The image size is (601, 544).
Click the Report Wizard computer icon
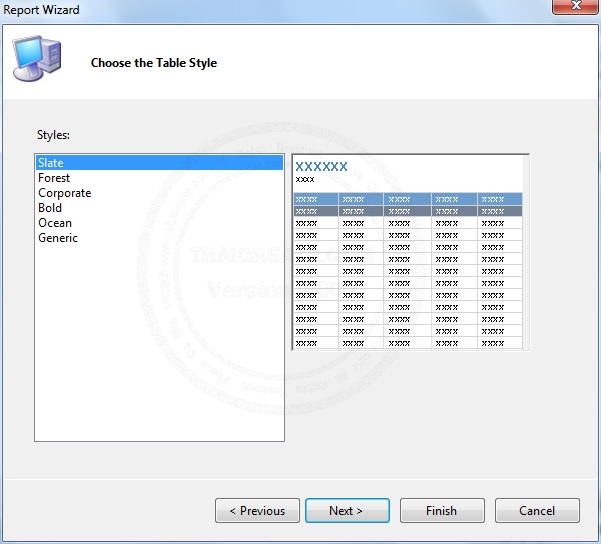(x=37, y=58)
